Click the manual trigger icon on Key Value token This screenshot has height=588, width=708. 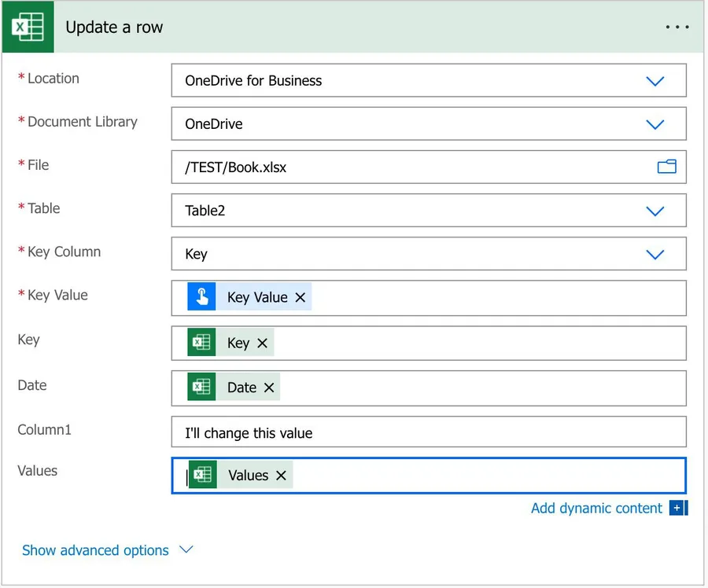[201, 297]
